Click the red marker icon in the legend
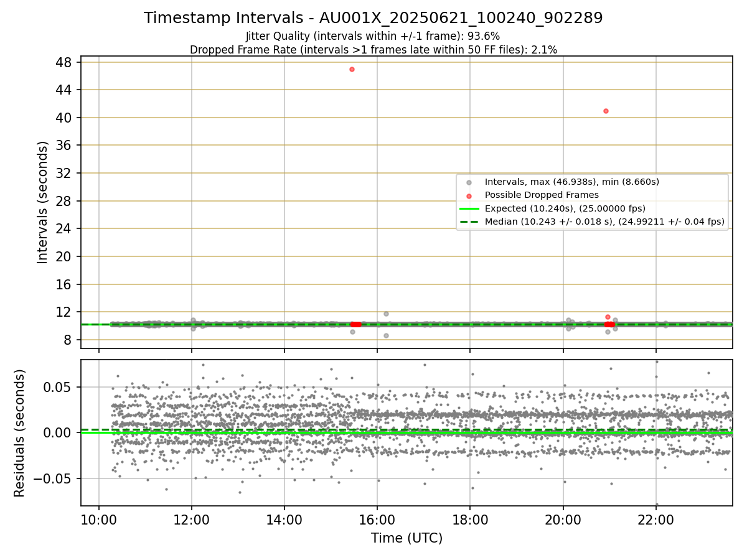 pyautogui.click(x=469, y=195)
